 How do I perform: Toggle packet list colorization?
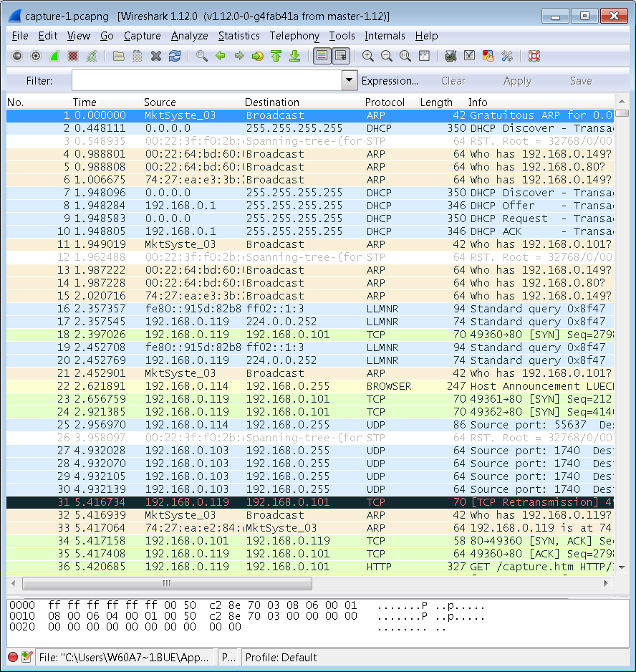tap(322, 56)
